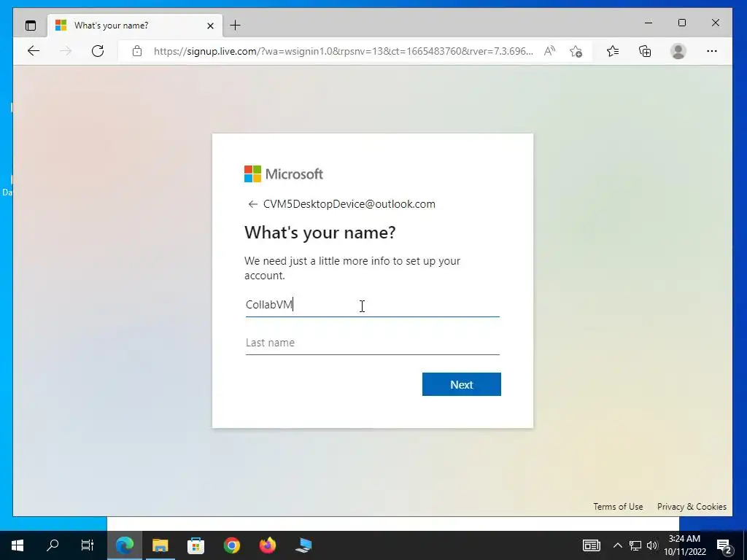Viewport: 747px width, 560px height.
Task: Open the clock showing 3:24 AM
Action: pos(684,545)
